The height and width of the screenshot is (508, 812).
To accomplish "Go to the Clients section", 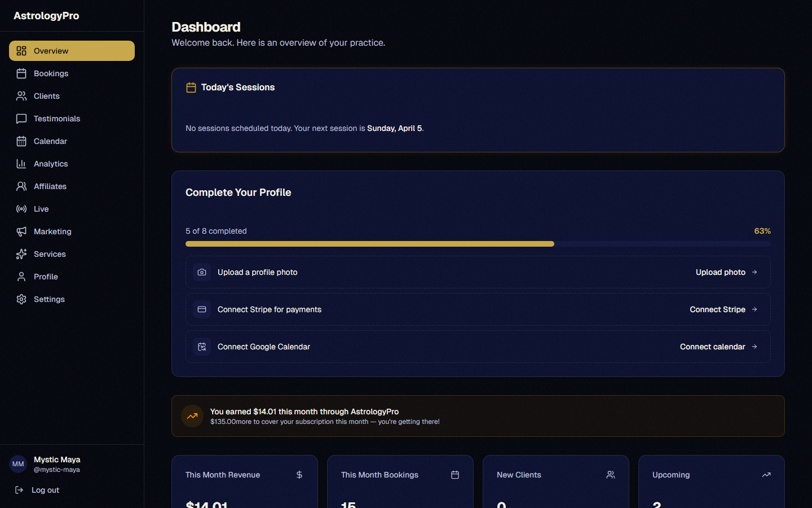I will 46,96.
